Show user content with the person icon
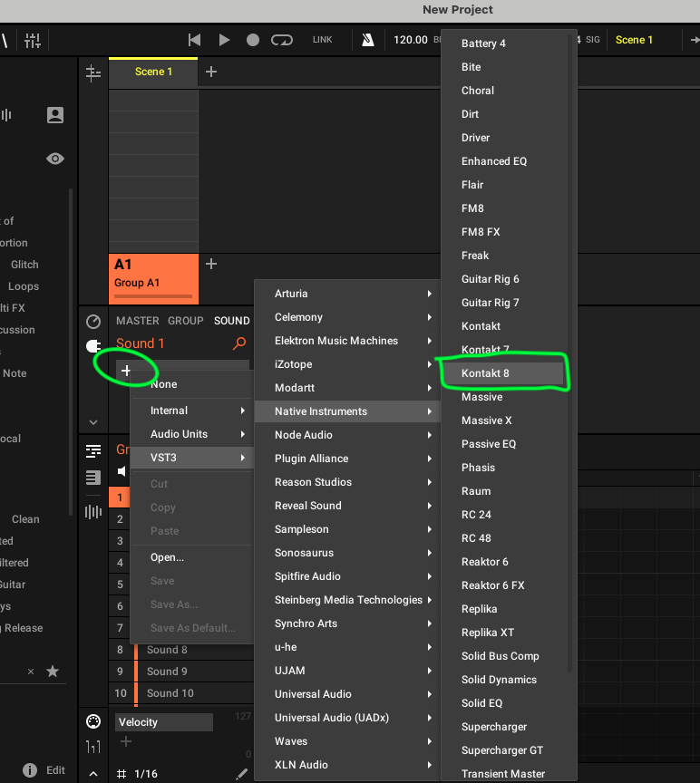This screenshot has width=700, height=783. 55,115
